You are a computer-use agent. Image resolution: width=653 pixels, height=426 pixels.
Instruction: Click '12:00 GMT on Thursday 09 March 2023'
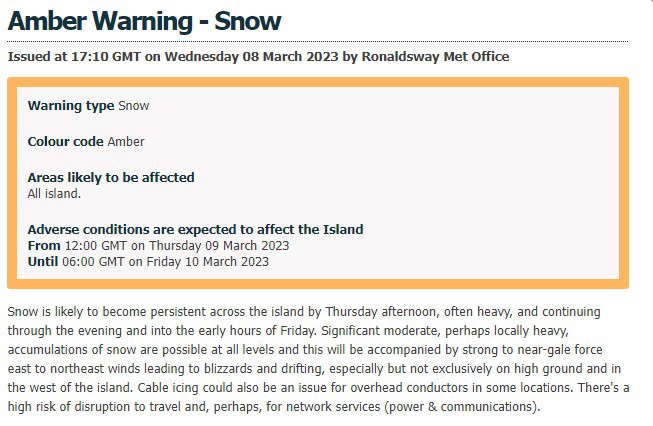177,246
